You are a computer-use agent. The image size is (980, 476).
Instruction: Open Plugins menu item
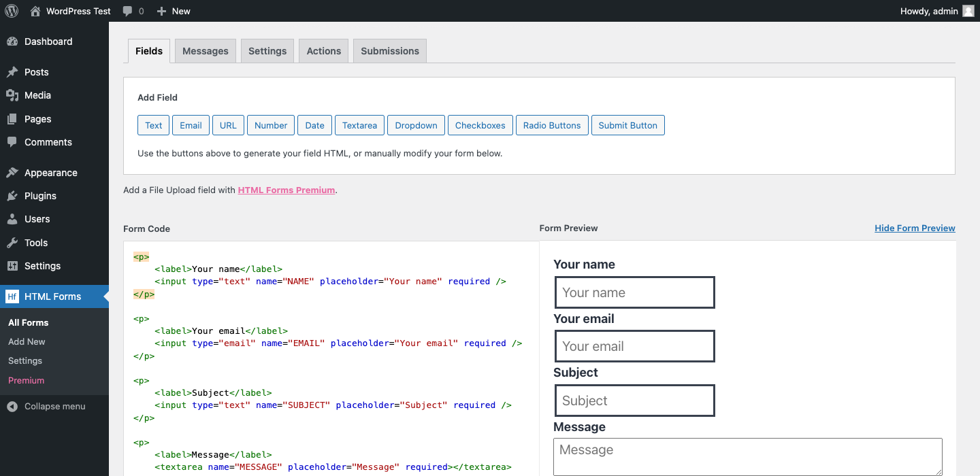click(x=54, y=196)
